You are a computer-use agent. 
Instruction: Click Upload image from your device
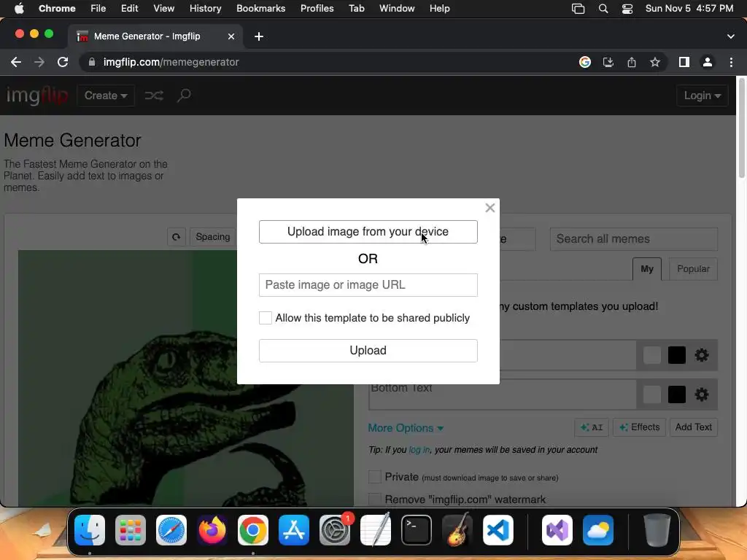[x=368, y=232]
